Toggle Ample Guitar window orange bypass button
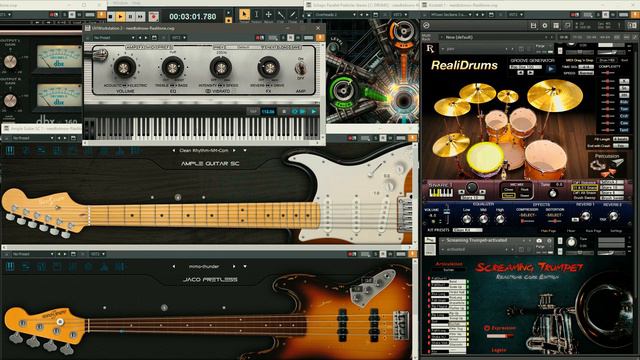Image resolution: width=640 pixels, height=360 pixels. (x=412, y=138)
